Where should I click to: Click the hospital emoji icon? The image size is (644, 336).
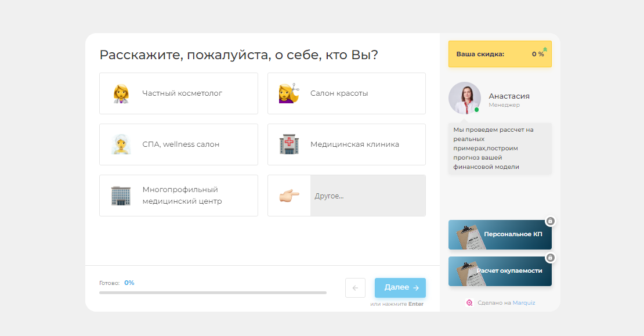289,144
